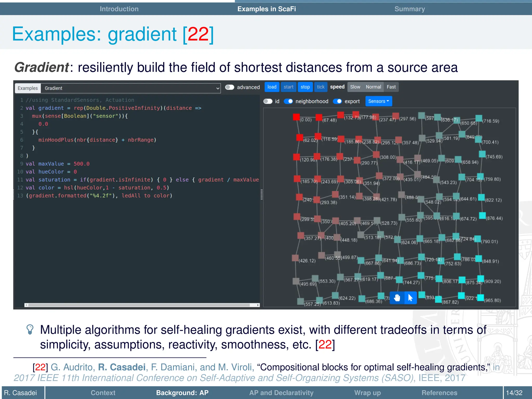Click the tick button

[x=321, y=87]
